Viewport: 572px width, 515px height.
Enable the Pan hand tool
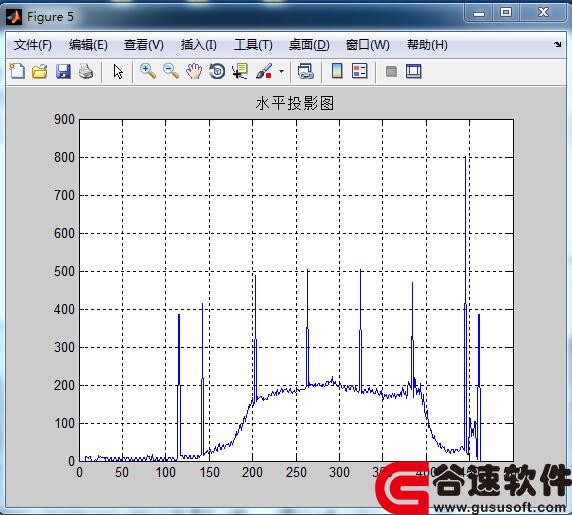click(x=194, y=71)
